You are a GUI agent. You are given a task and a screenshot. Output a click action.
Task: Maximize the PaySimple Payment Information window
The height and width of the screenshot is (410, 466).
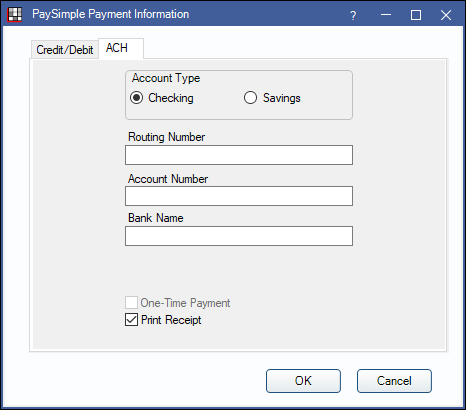tap(416, 15)
